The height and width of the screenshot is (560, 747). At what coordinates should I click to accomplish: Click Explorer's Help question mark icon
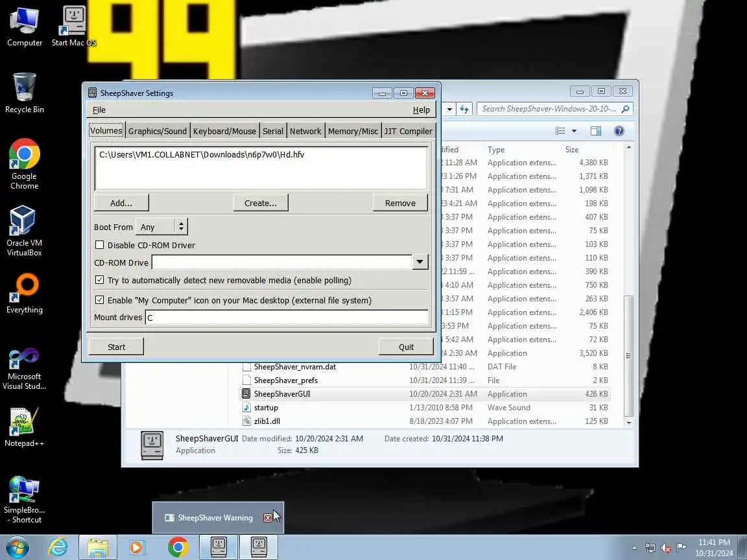click(619, 131)
